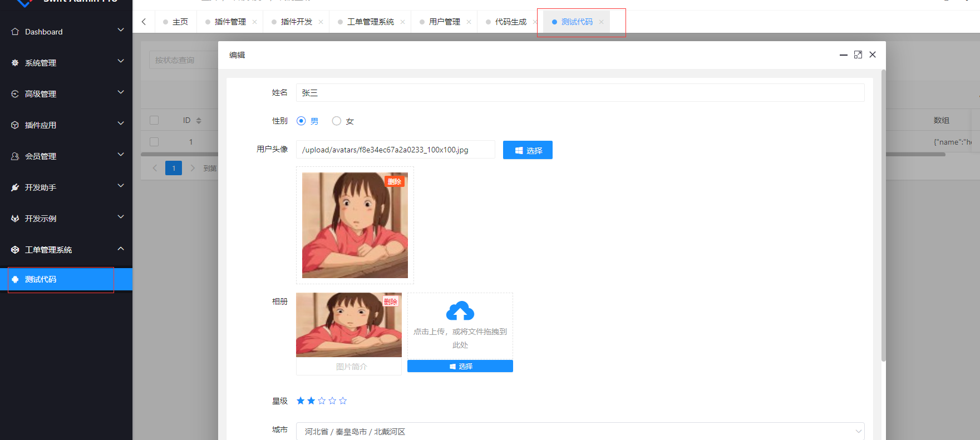This screenshot has width=980, height=440.
Task: Click the 用户头像 path input field
Action: tap(396, 150)
